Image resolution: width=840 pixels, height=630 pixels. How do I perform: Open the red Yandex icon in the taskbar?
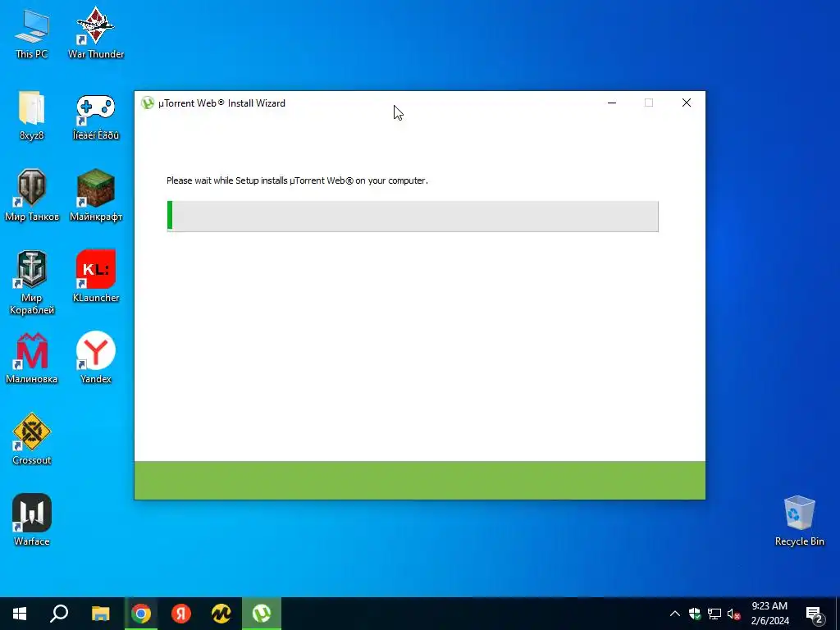click(x=181, y=614)
